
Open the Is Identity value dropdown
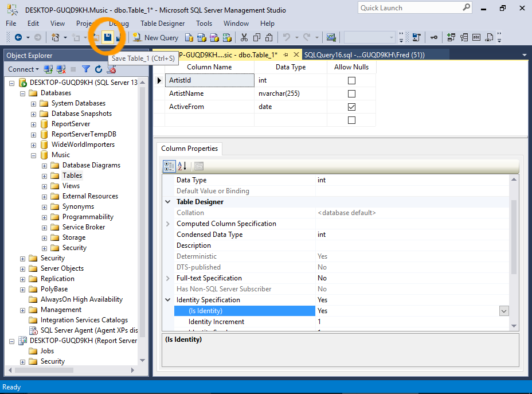pyautogui.click(x=503, y=310)
